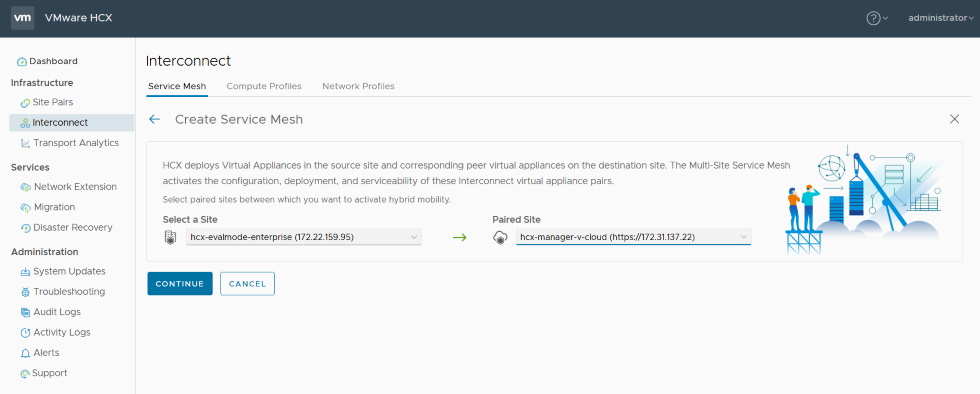Image resolution: width=980 pixels, height=394 pixels.
Task: Click the CONTINUE button
Action: pyautogui.click(x=180, y=283)
